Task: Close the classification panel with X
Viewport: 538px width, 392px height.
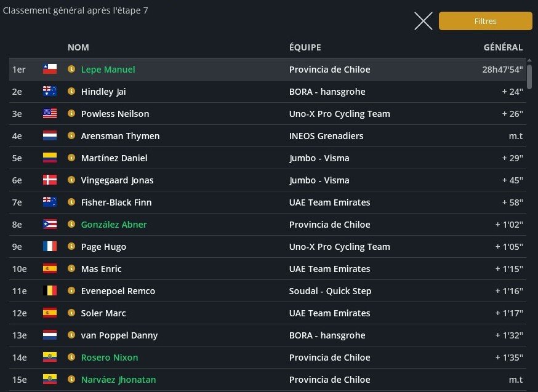Action: coord(424,21)
